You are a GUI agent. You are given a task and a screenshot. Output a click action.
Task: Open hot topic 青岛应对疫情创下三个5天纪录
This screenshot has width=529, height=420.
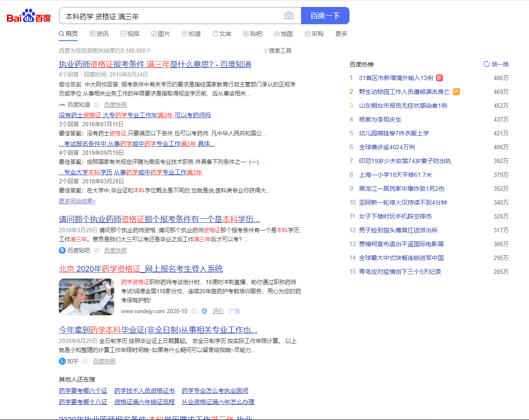pos(400,272)
